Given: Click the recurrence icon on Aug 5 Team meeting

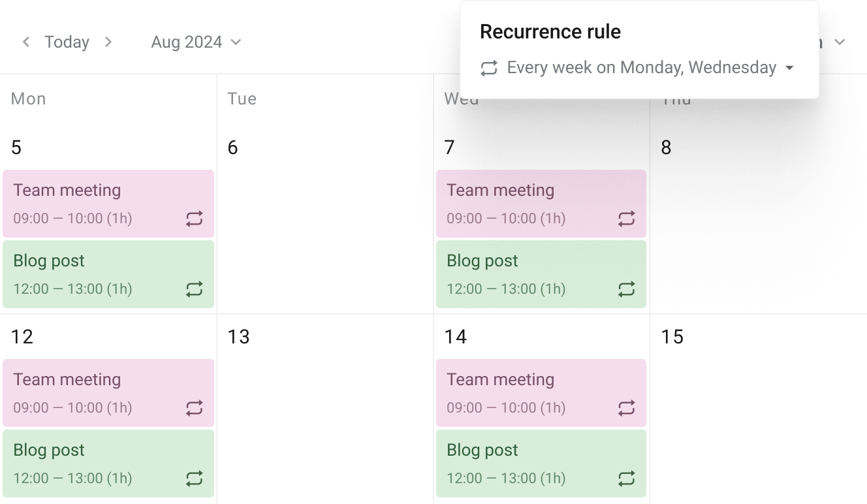Looking at the screenshot, I should [x=194, y=219].
